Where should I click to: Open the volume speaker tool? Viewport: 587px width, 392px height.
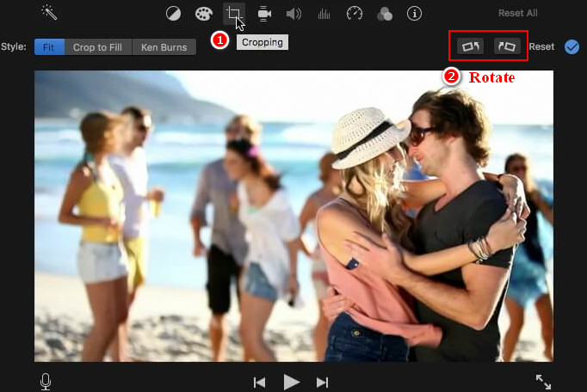point(293,15)
